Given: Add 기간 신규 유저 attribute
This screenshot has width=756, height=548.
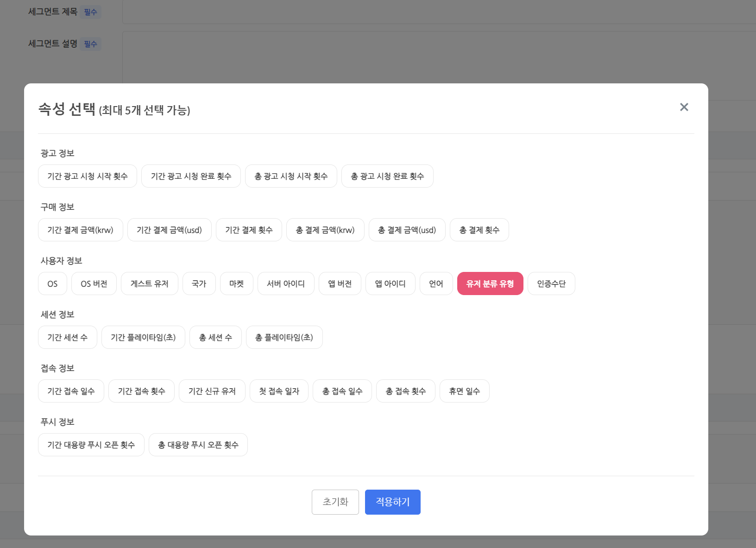Looking at the screenshot, I should 212,391.
